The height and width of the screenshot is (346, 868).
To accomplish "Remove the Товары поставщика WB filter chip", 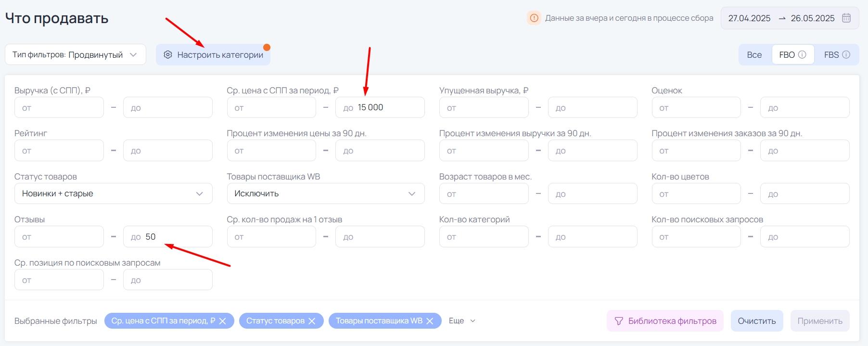I will (430, 321).
